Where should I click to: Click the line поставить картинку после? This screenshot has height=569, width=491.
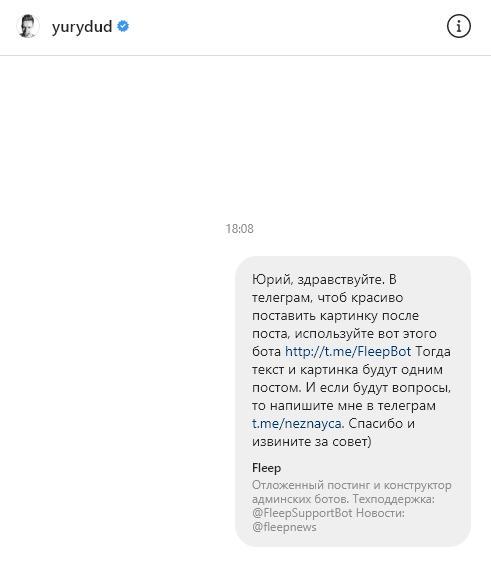click(335, 316)
